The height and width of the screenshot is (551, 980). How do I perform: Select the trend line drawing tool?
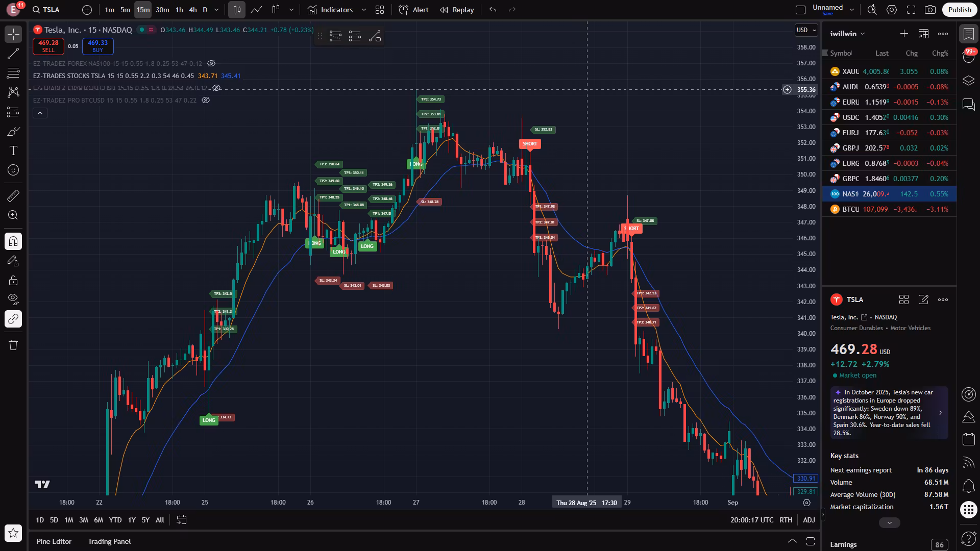pyautogui.click(x=13, y=54)
